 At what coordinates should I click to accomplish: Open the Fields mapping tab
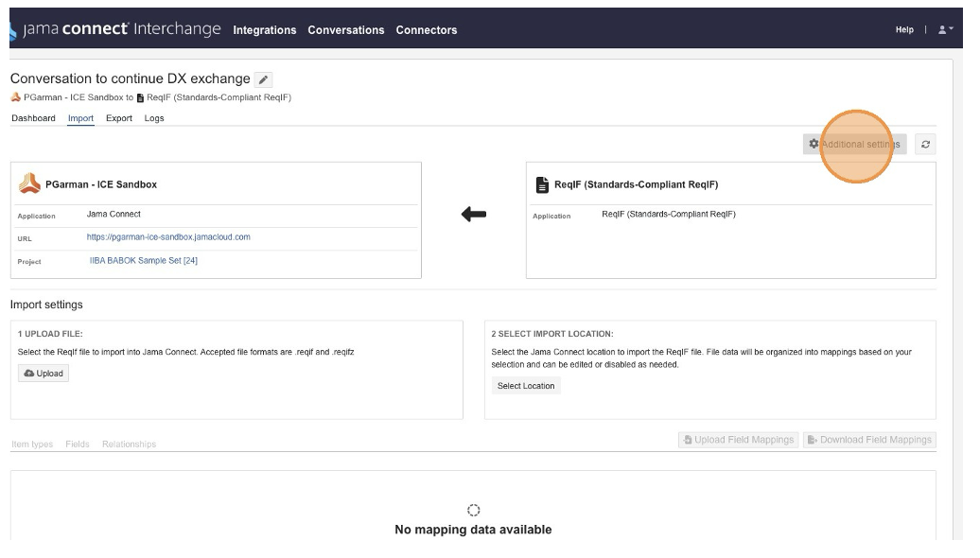[x=78, y=445]
